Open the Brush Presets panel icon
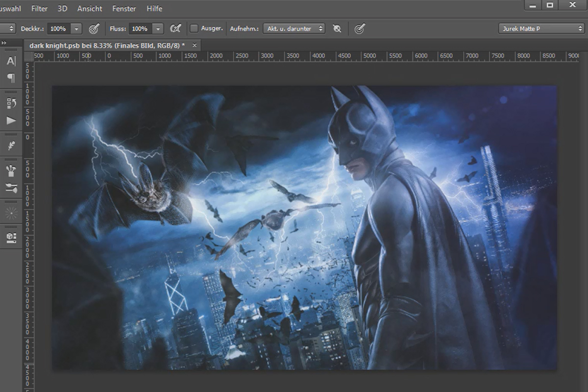 coord(11,171)
